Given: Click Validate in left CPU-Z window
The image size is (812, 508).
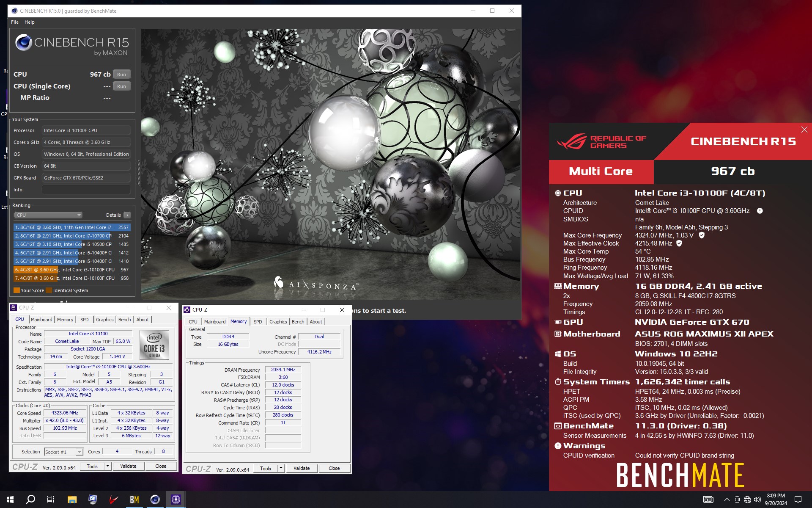Looking at the screenshot, I should tap(128, 466).
